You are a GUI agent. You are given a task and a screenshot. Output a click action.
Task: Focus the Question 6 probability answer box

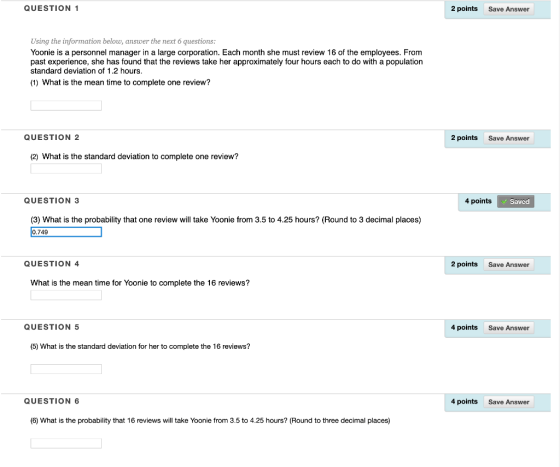[66, 443]
